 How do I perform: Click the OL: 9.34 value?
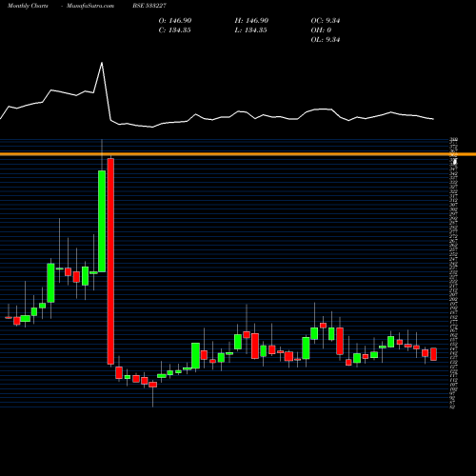tap(326, 40)
